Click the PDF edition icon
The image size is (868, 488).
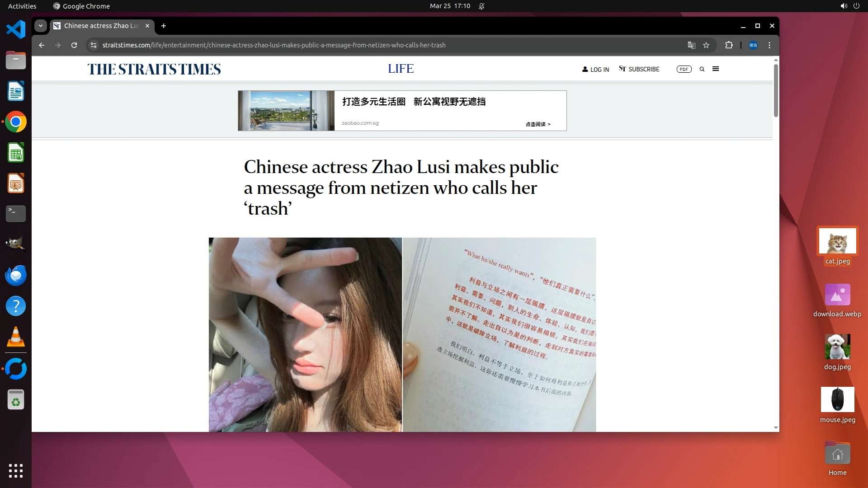684,69
